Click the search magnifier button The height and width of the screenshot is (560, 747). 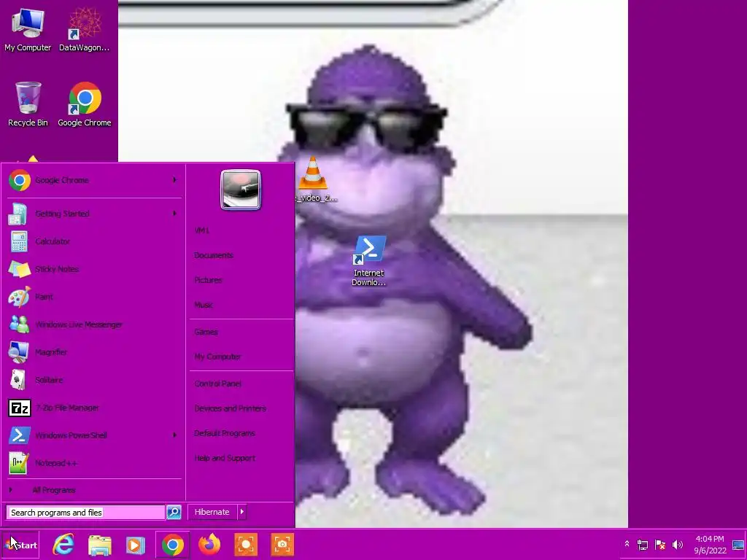(174, 513)
